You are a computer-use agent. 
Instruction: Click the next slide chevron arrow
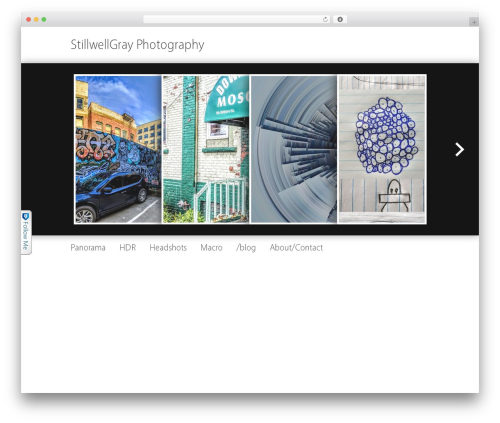(x=460, y=149)
